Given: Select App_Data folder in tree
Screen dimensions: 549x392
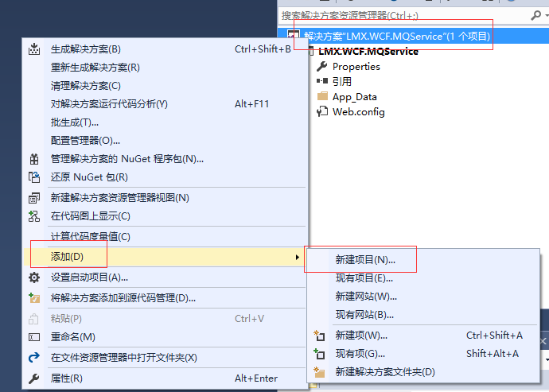Looking at the screenshot, I should tap(354, 96).
